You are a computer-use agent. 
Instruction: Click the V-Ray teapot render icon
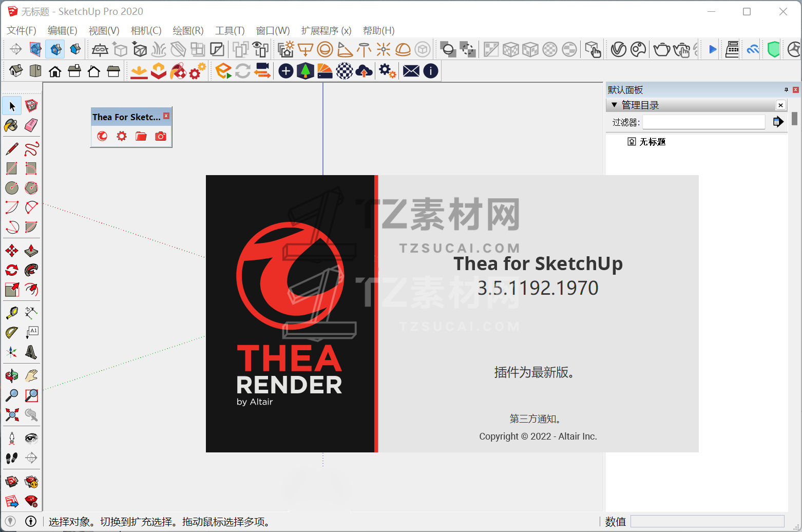pyautogui.click(x=661, y=50)
